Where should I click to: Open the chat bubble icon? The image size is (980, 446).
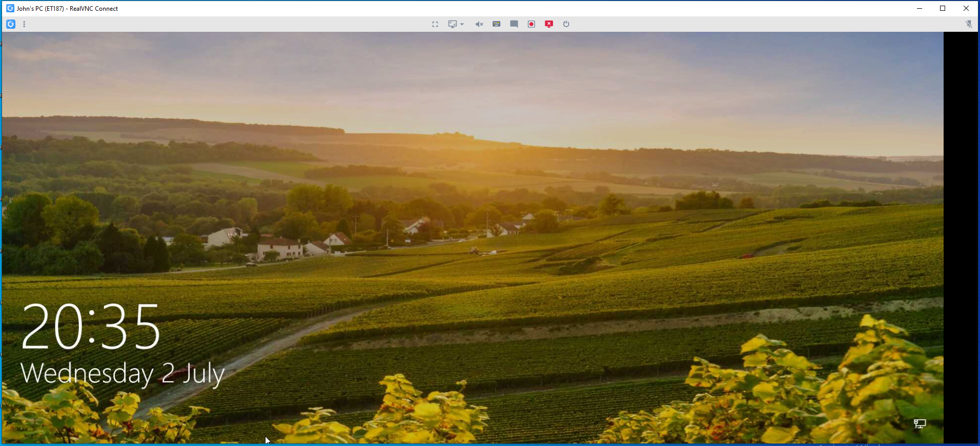pos(514,24)
